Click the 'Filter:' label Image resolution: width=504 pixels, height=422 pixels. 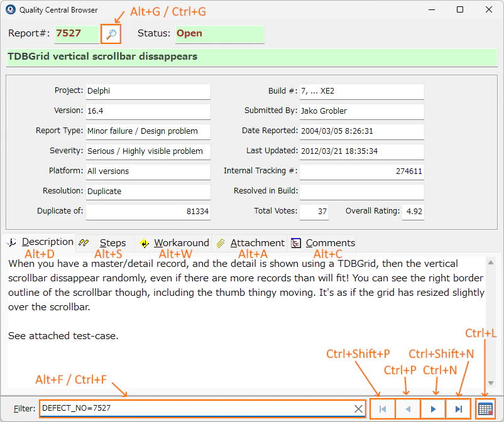(25, 409)
